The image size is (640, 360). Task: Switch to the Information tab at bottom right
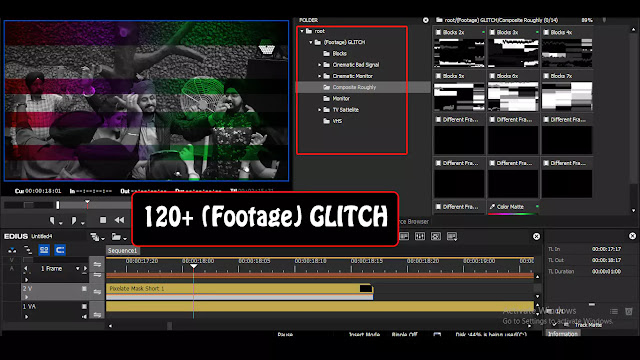tap(563, 333)
